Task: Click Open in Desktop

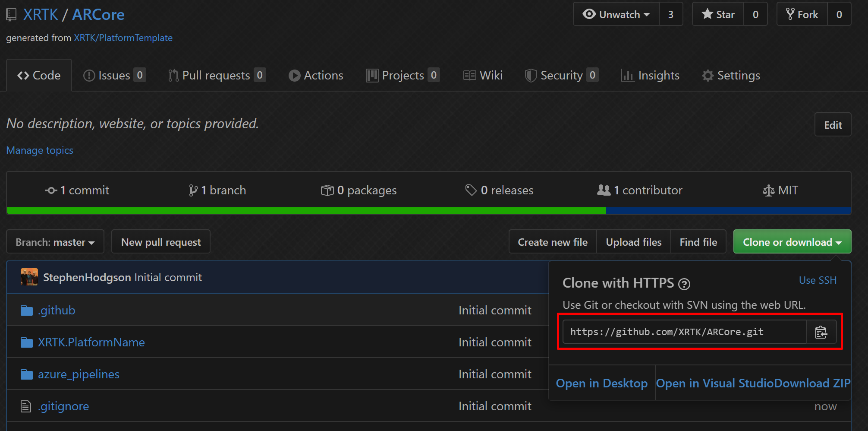Action: click(602, 383)
